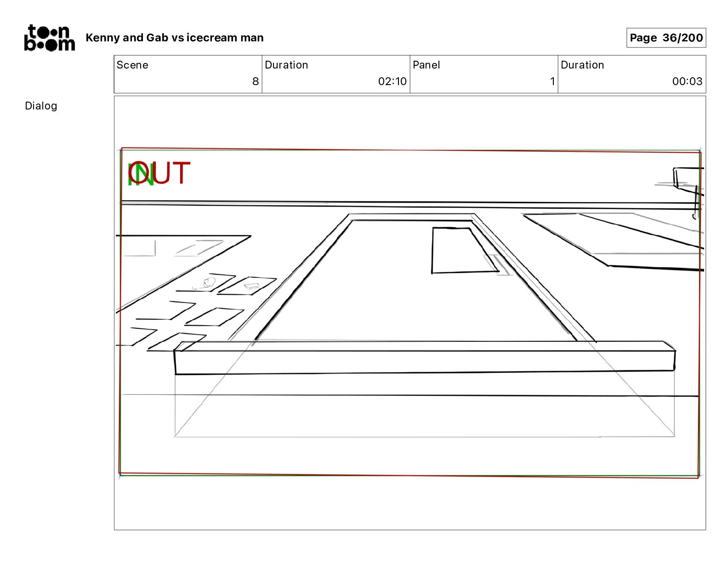
Task: Click the Duration label beside the Panel cell
Action: pos(582,65)
